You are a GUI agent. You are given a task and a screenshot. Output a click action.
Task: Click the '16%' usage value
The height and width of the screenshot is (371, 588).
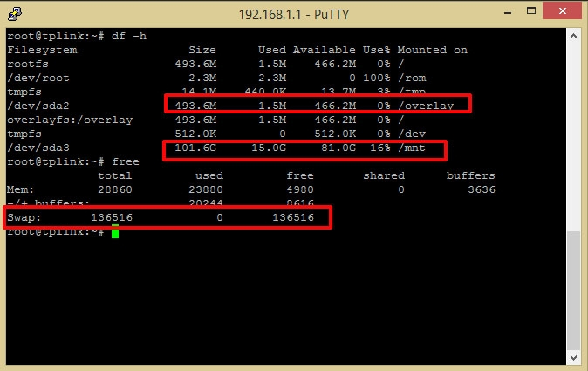pyautogui.click(x=379, y=148)
